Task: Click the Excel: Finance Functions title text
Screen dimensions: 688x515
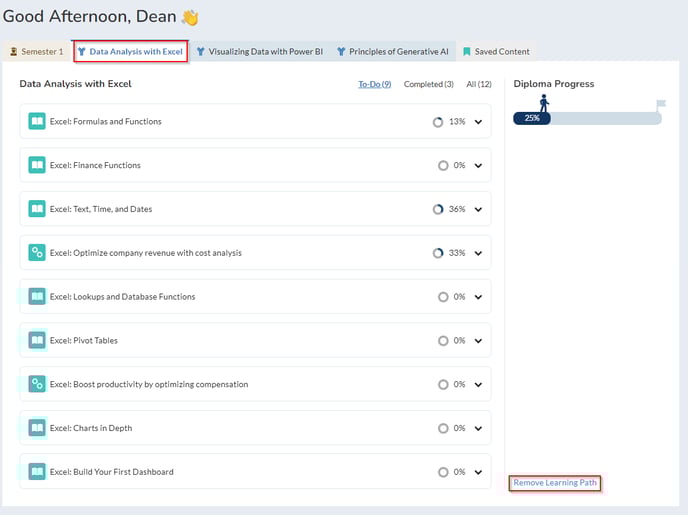Action: pos(95,165)
